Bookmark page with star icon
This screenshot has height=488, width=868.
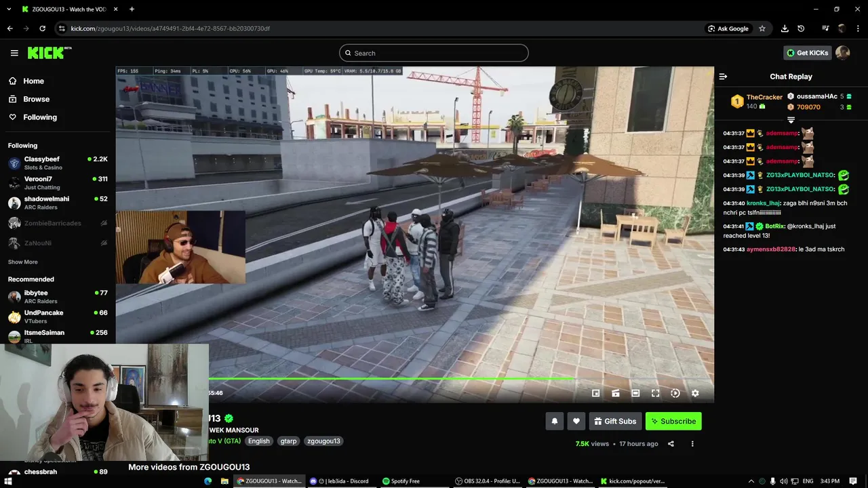(762, 28)
